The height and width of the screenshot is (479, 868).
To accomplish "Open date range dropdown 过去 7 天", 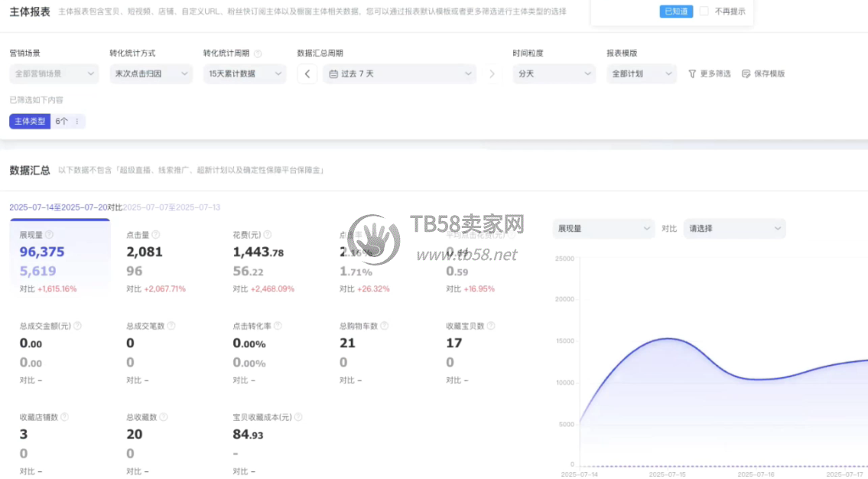I will (x=399, y=74).
